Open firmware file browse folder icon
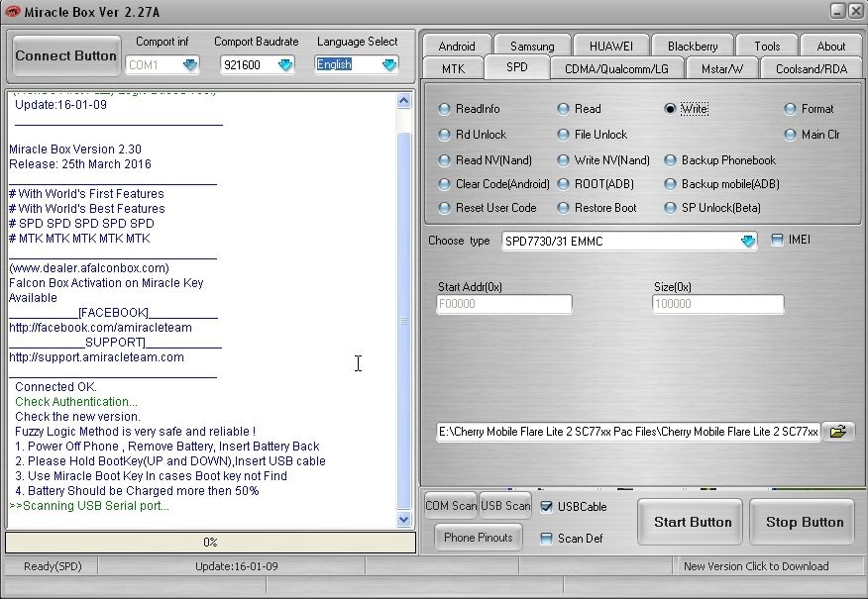The height and width of the screenshot is (599, 868). click(837, 432)
